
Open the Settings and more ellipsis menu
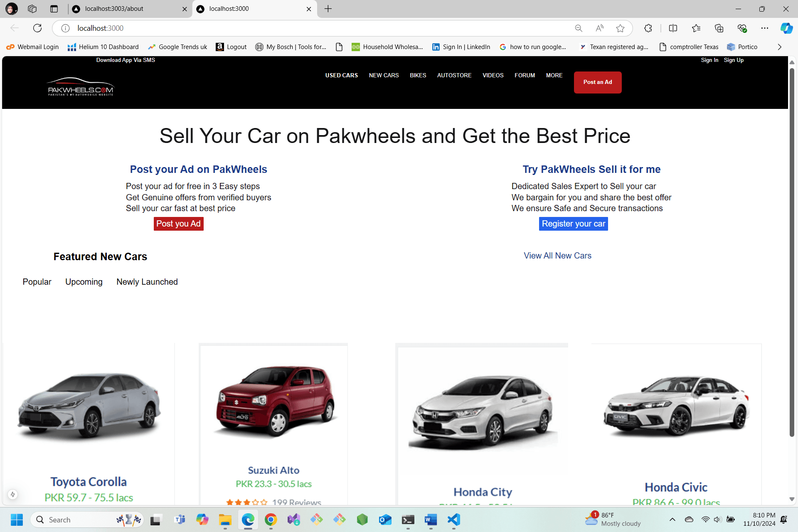[765, 28]
